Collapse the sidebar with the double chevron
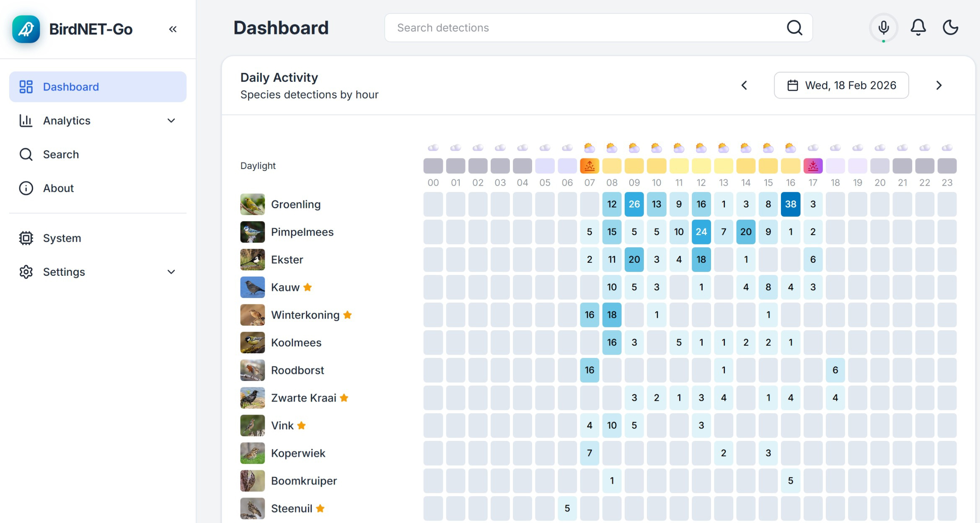980x523 pixels. tap(173, 28)
